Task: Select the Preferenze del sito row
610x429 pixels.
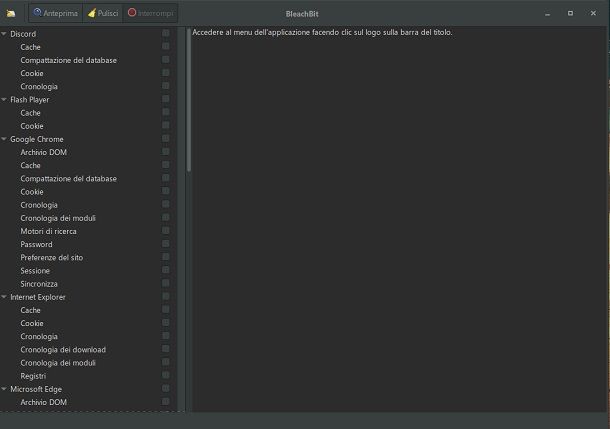Action: (x=52, y=257)
